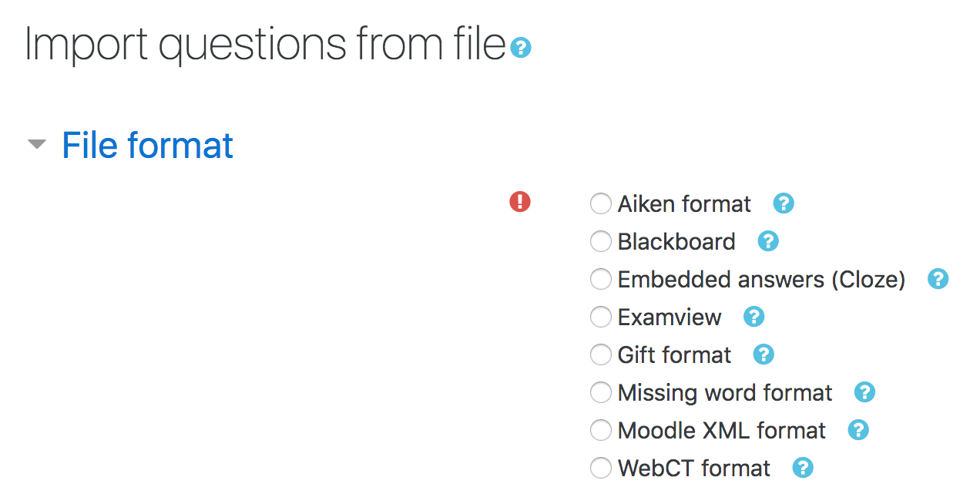Pick the Examview radio button

coord(600,317)
